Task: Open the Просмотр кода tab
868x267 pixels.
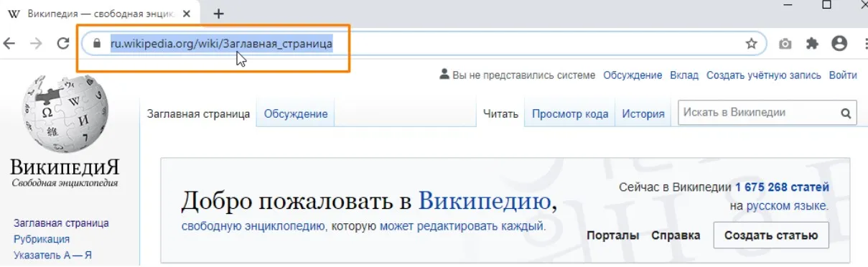Action: point(570,114)
